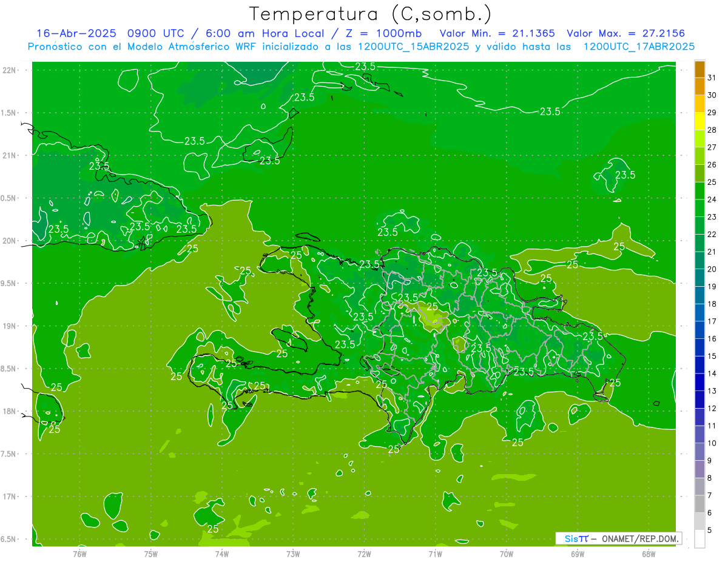Click the '71W' longitude axis label
This screenshot has width=728, height=562.
pos(435,554)
